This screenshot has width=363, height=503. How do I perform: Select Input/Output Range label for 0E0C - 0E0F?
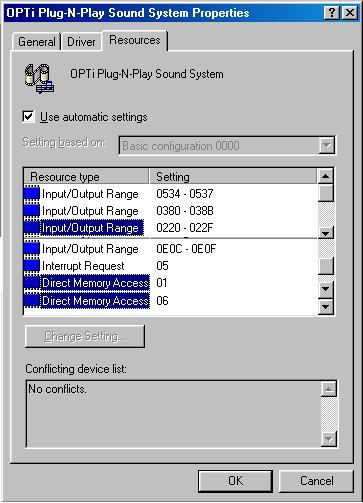(x=90, y=249)
